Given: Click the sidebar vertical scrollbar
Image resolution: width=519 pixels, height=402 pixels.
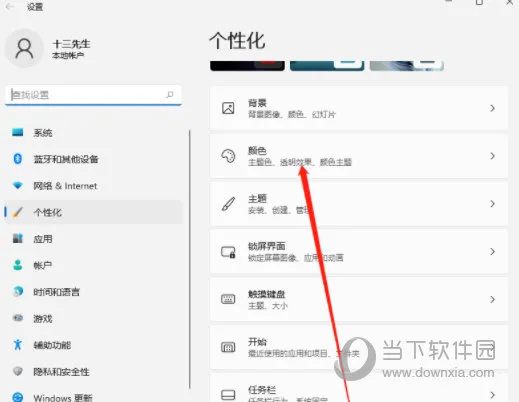Looking at the screenshot, I should coord(190,259).
